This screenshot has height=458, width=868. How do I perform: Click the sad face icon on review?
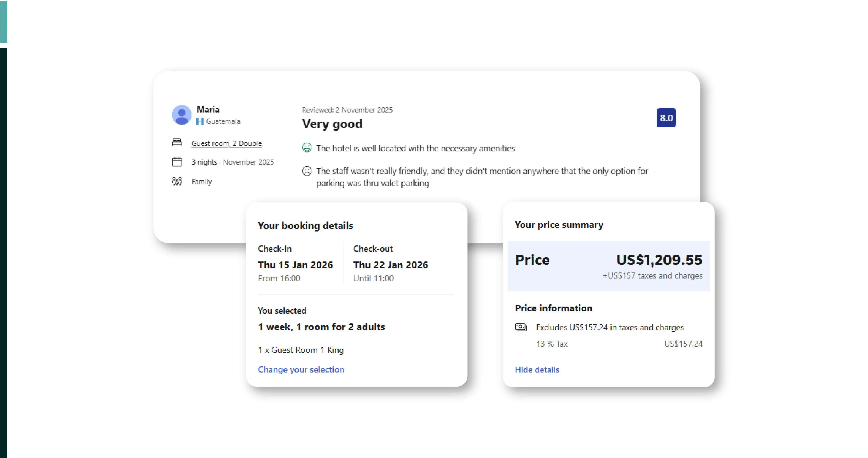(x=307, y=171)
